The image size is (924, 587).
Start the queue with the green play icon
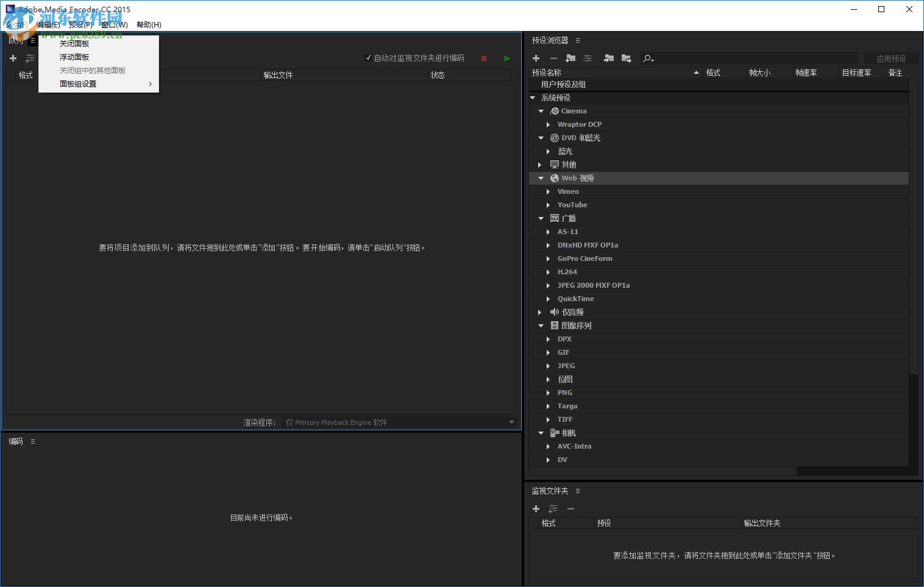click(x=506, y=58)
